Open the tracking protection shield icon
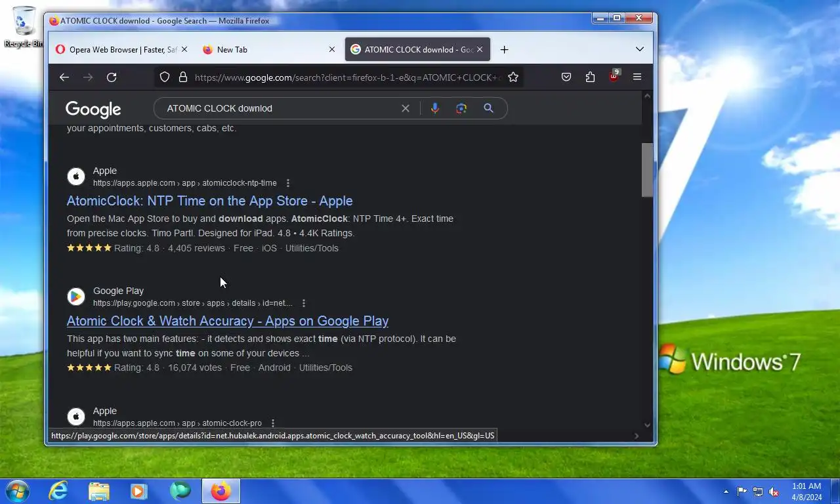840x504 pixels. tap(165, 77)
